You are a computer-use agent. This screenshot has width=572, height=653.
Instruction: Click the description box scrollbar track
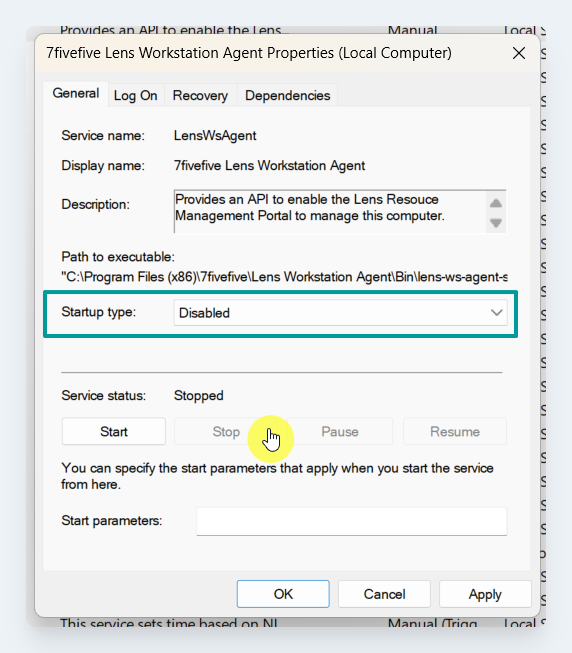(495, 213)
